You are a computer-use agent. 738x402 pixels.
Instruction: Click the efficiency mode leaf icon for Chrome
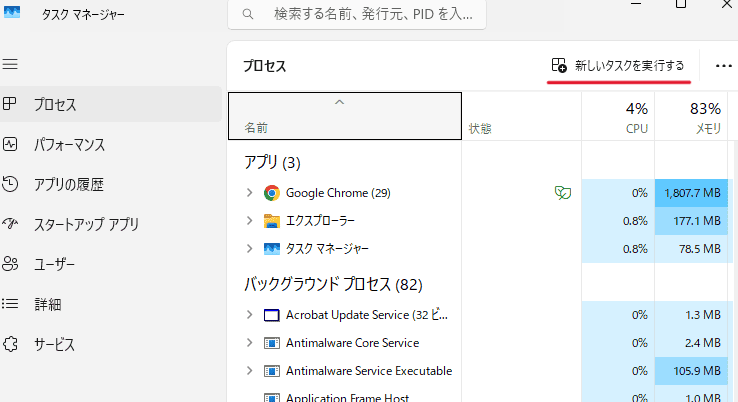point(562,193)
